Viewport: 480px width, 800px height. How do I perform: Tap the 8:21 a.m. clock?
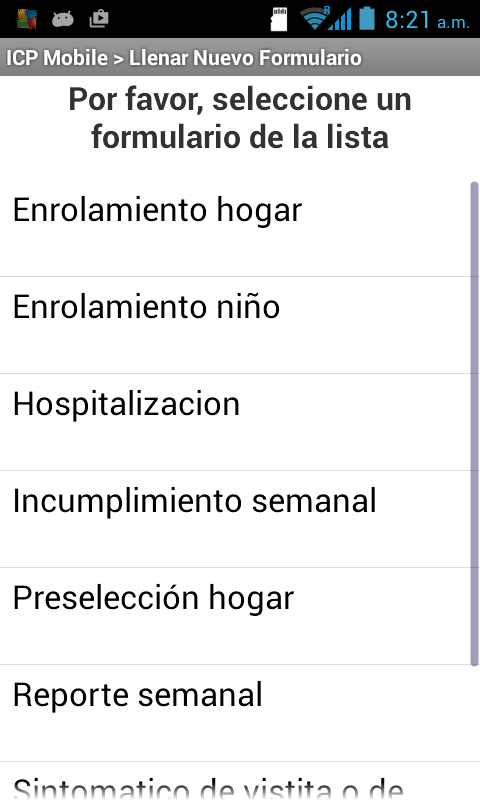click(427, 20)
